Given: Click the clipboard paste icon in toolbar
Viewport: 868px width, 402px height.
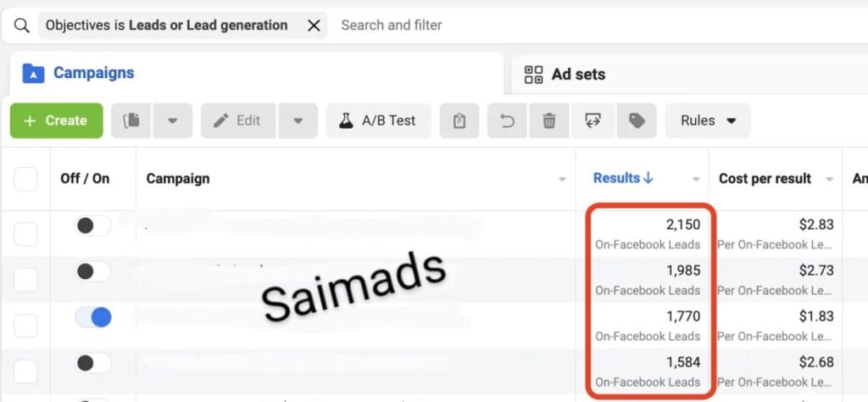Looking at the screenshot, I should click(x=459, y=121).
